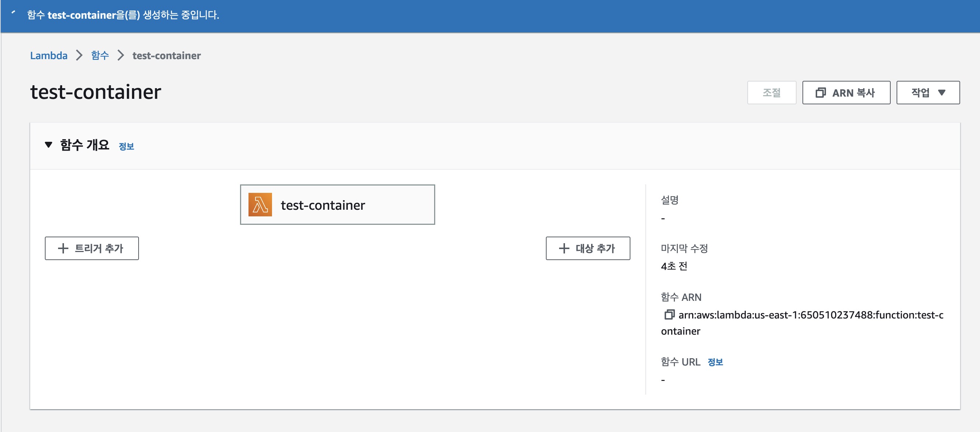Click the dropdown arrow on 작업
The image size is (980, 432).
(x=941, y=93)
